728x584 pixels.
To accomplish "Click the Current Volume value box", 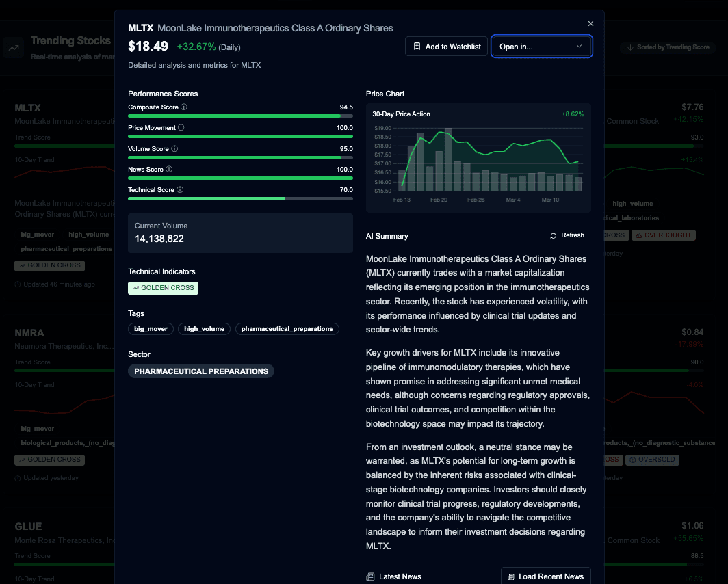I will pyautogui.click(x=240, y=233).
